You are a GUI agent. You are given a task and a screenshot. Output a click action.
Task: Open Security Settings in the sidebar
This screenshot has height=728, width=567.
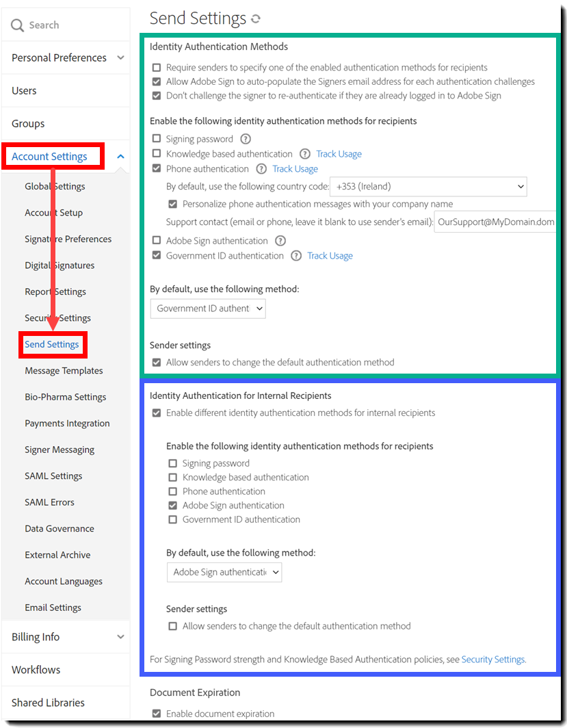pos(57,318)
